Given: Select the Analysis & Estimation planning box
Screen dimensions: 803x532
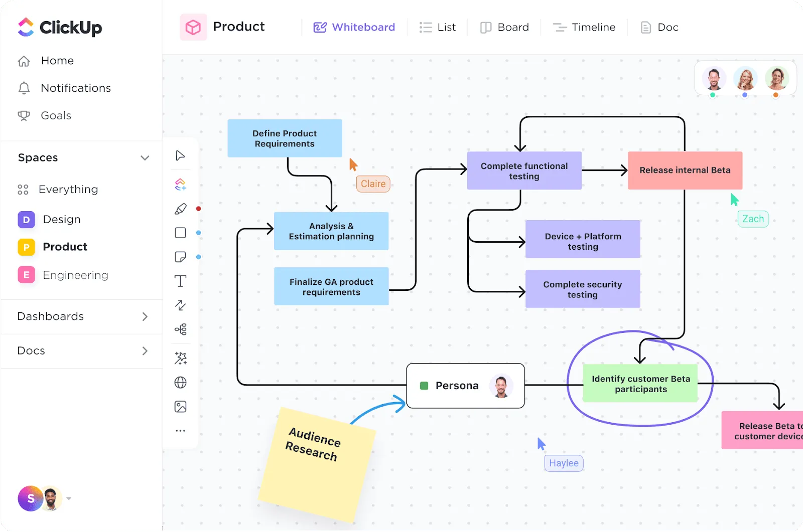Looking at the screenshot, I should [331, 231].
